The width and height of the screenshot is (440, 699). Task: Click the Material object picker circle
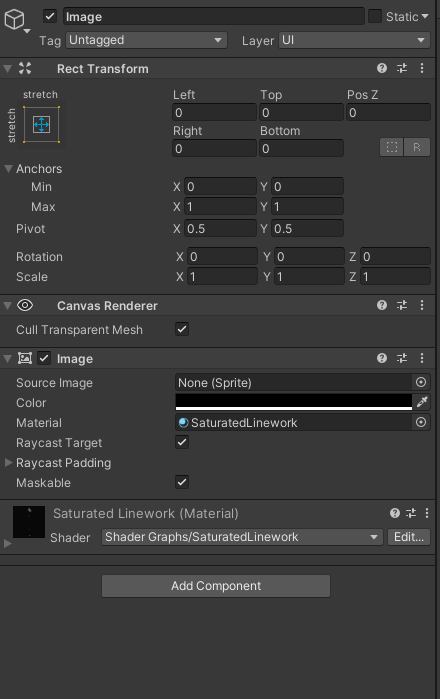(x=421, y=422)
